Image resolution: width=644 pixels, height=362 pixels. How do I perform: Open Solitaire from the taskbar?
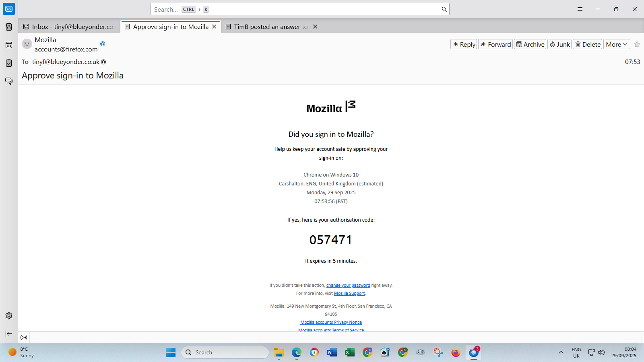(385, 352)
